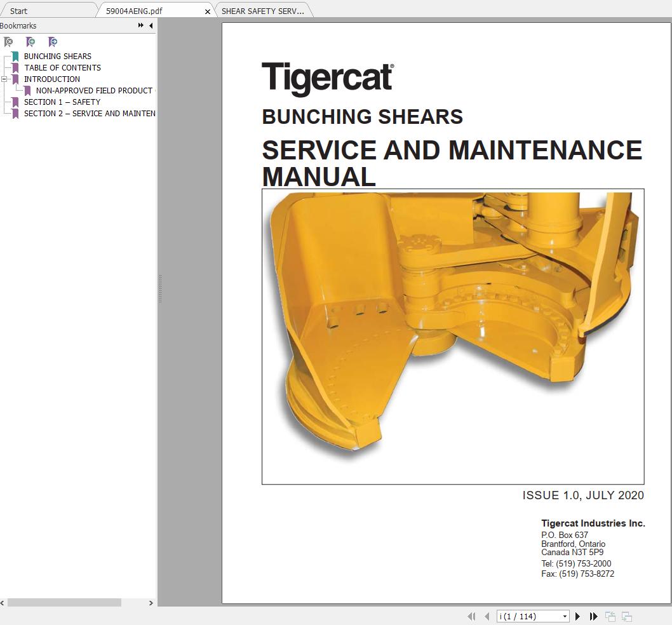Go to the previous page
The width and height of the screenshot is (672, 625).
[488, 616]
